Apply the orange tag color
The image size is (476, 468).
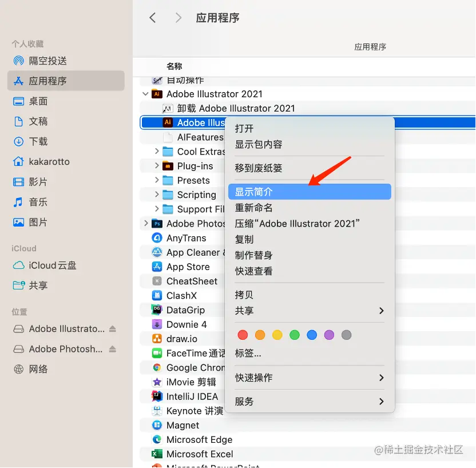click(x=260, y=335)
